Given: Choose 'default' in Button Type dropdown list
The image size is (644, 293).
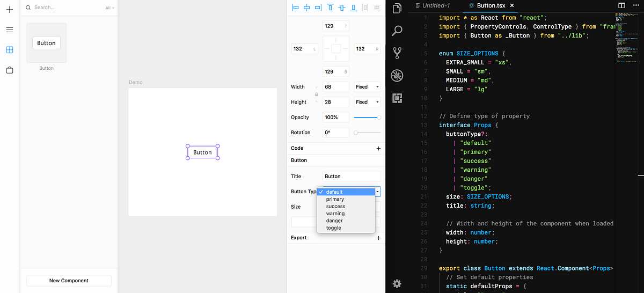Looking at the screenshot, I should tap(346, 192).
